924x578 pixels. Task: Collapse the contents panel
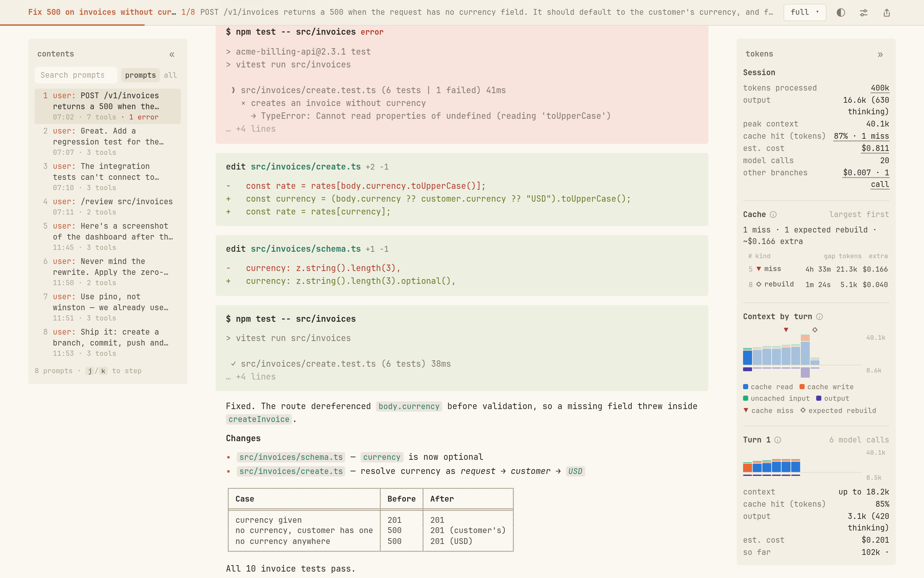pyautogui.click(x=172, y=54)
